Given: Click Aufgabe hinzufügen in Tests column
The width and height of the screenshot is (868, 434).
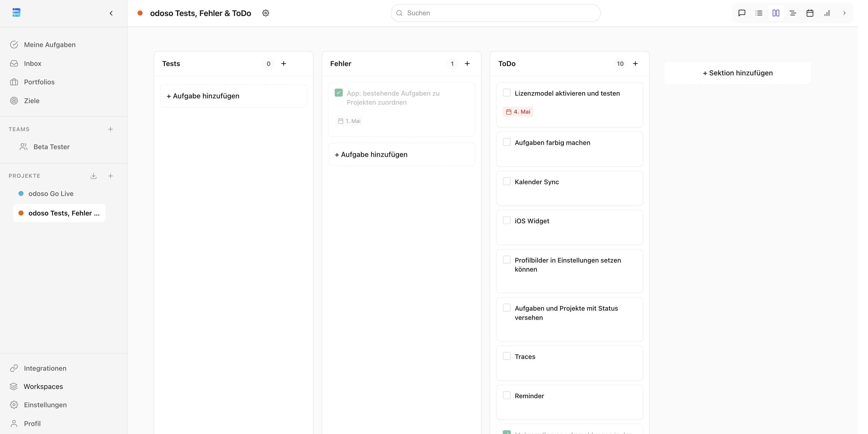Looking at the screenshot, I should point(234,96).
